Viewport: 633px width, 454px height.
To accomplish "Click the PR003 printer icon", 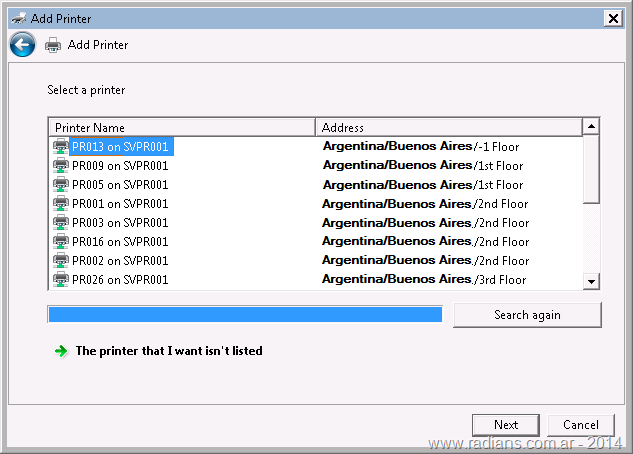I will (61, 223).
